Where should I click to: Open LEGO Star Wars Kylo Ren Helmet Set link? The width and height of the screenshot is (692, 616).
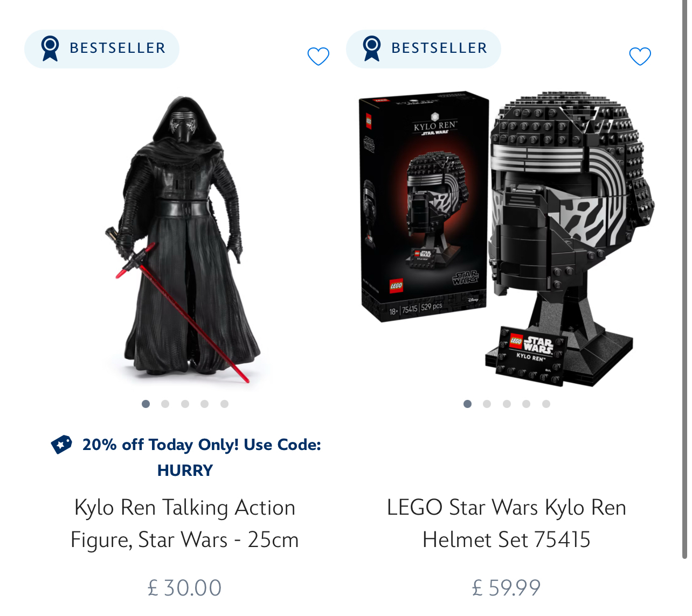507,523
